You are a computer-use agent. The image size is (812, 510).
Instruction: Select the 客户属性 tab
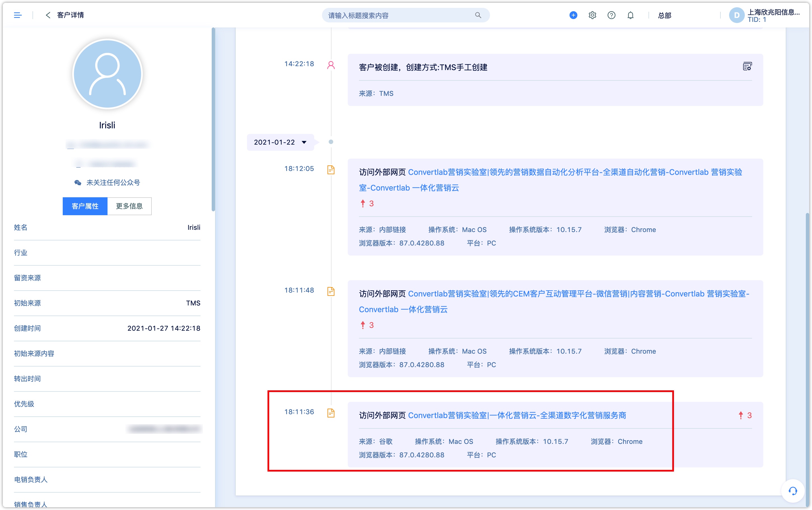(x=85, y=206)
